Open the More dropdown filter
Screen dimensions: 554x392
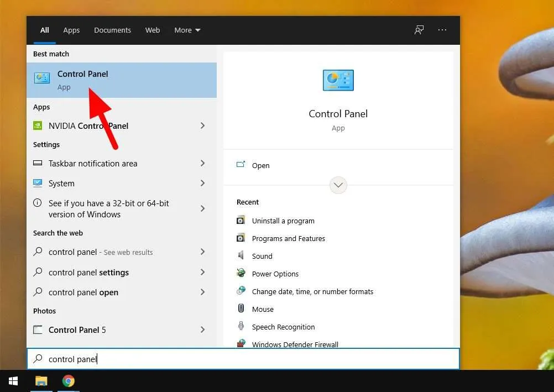click(187, 30)
